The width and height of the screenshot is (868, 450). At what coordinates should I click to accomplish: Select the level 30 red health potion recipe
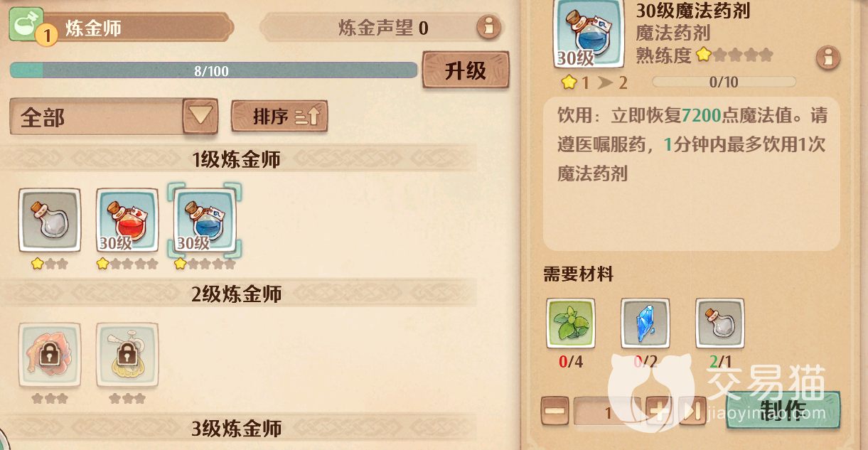pyautogui.click(x=127, y=220)
